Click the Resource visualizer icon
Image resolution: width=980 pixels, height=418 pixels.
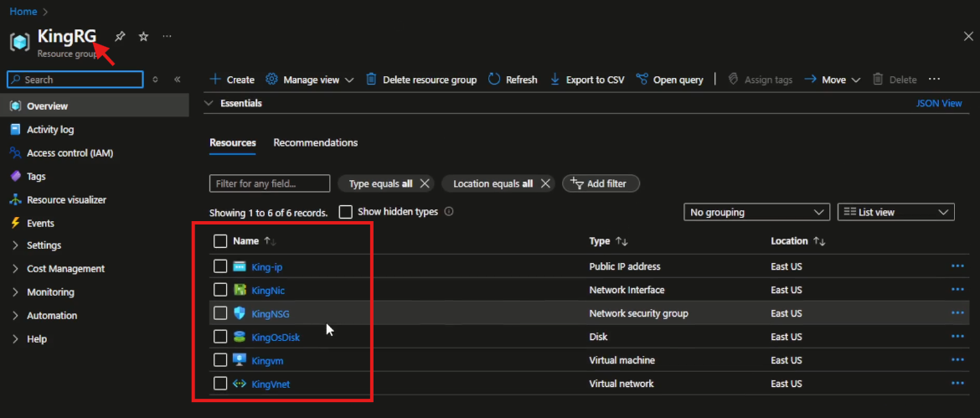16,200
